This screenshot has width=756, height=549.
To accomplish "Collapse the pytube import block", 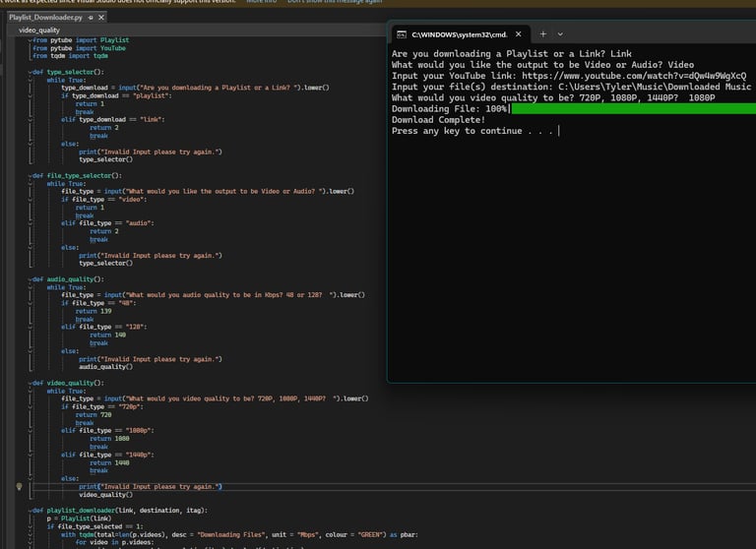I will [x=31, y=40].
